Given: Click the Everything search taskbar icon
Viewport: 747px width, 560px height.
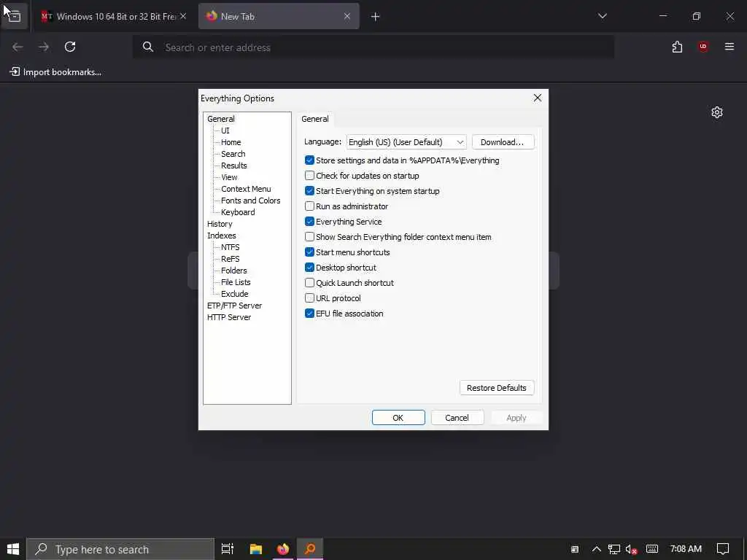Looking at the screenshot, I should [310, 549].
